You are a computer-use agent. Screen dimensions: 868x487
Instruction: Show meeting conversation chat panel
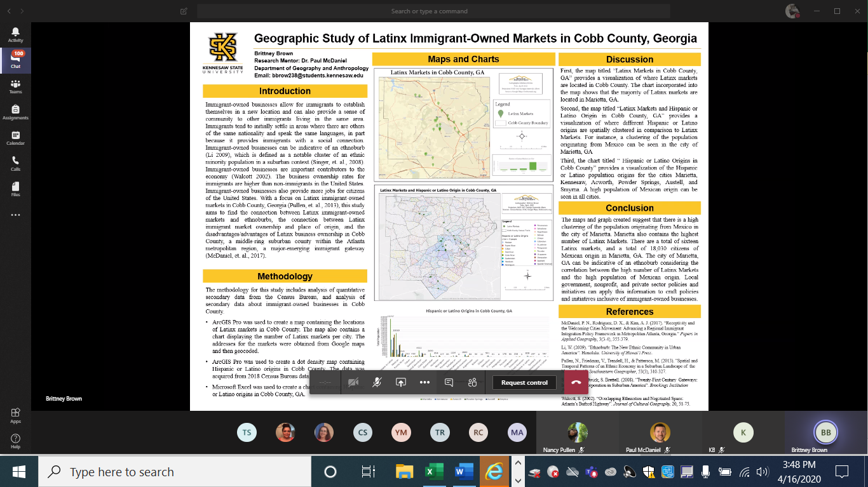click(449, 382)
